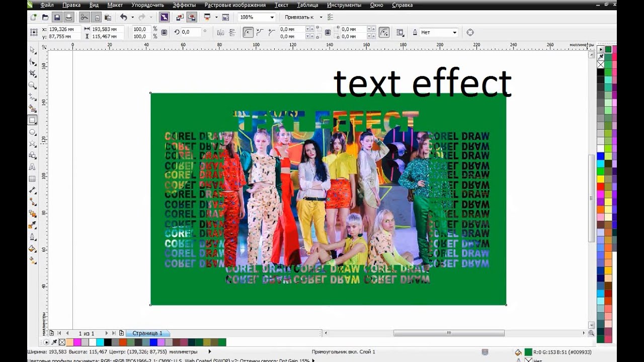Screen dimensions: 644x362
Task: Open the Эффекты menu
Action: pyautogui.click(x=184, y=5)
